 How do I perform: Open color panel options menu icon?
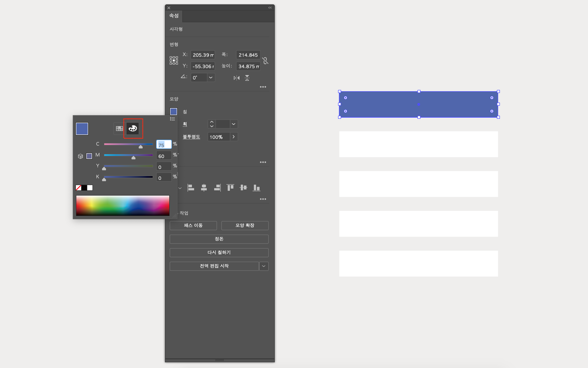(173, 119)
